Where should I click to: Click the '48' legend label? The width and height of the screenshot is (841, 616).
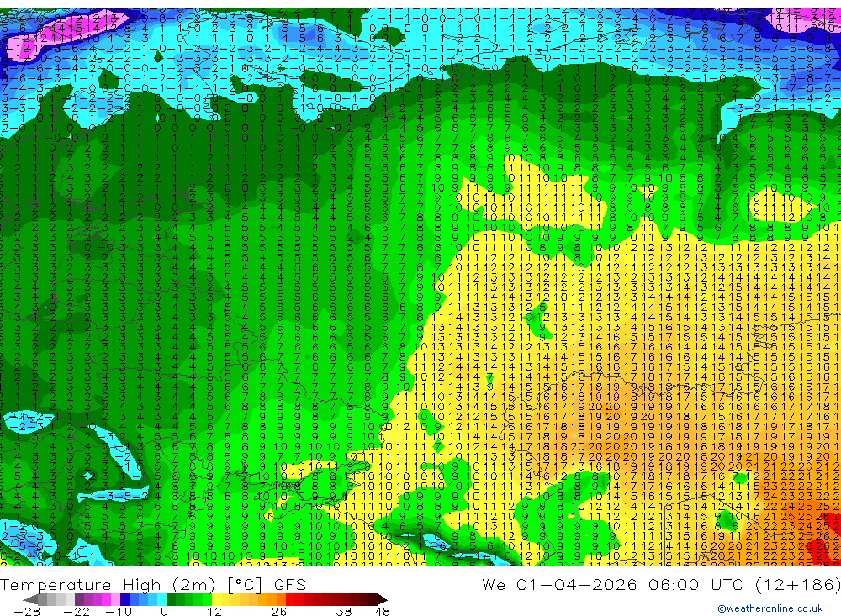[x=383, y=611]
